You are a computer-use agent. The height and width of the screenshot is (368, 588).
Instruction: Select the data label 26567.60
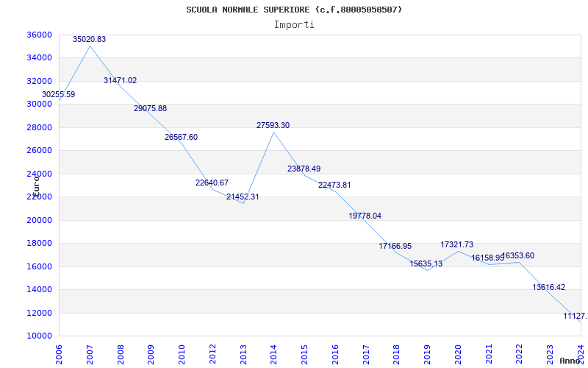click(x=181, y=138)
